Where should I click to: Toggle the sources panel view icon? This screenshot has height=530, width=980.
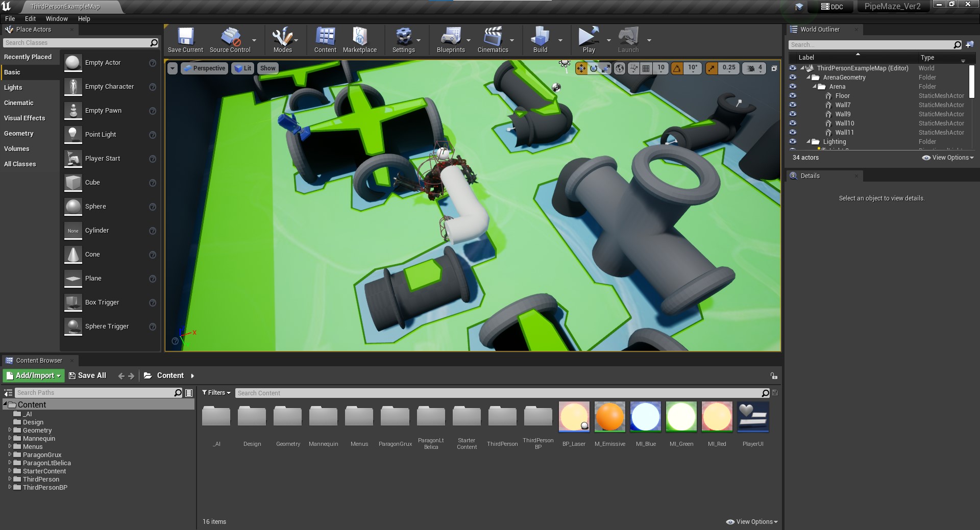8,393
